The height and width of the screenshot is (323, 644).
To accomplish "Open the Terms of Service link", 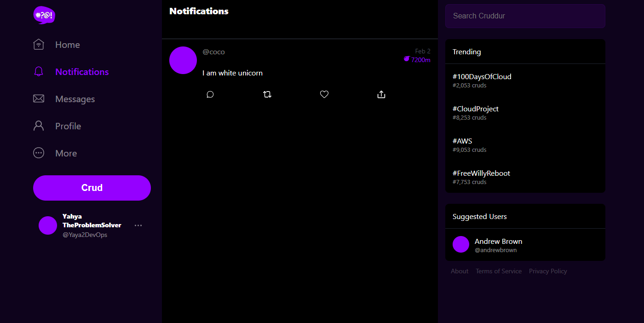I will 499,271.
